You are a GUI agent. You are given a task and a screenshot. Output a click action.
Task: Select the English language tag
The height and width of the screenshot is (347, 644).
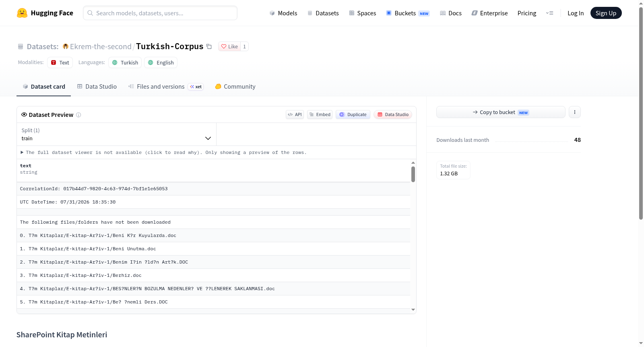tap(161, 62)
